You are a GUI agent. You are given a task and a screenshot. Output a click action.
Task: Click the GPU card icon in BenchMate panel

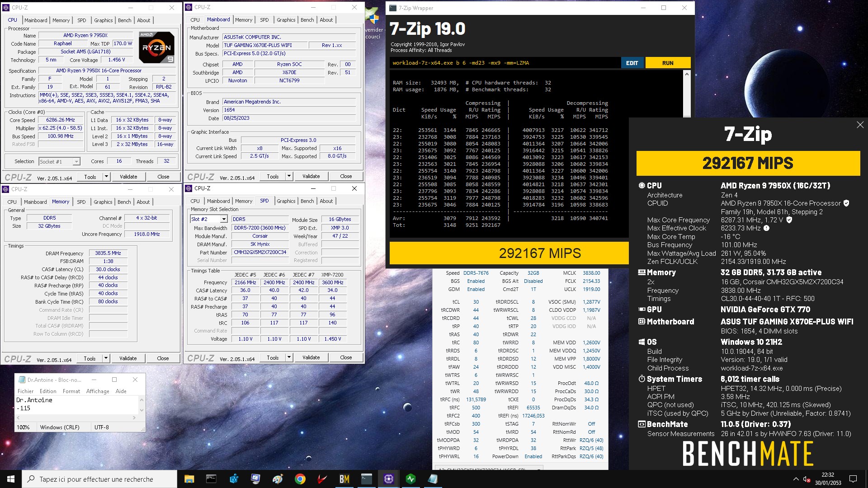click(x=642, y=310)
